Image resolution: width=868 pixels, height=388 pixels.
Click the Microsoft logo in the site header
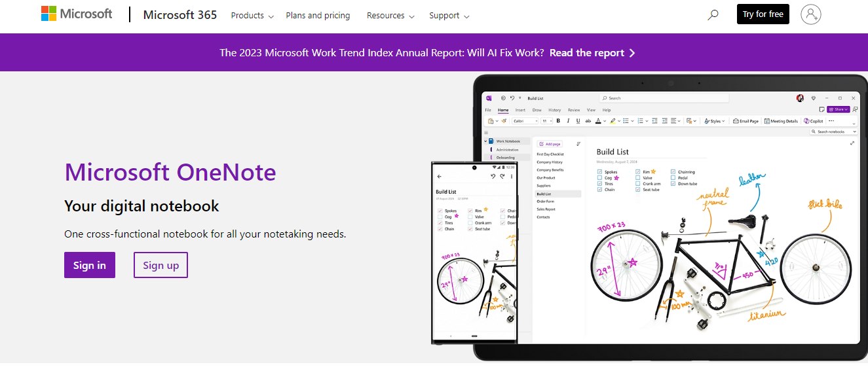point(77,14)
